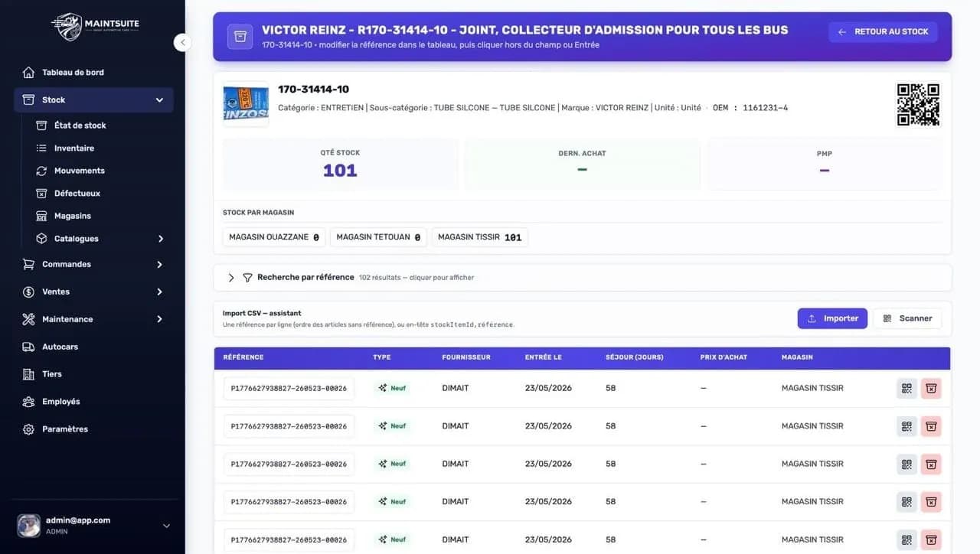Click the item code 170-31414-10 heading
The image size is (980, 554).
pos(314,90)
